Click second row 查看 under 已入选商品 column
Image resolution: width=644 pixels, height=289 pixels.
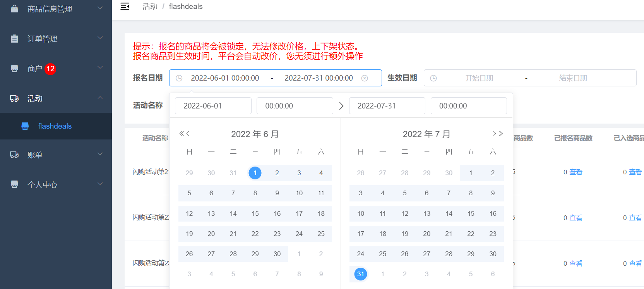pos(635,218)
